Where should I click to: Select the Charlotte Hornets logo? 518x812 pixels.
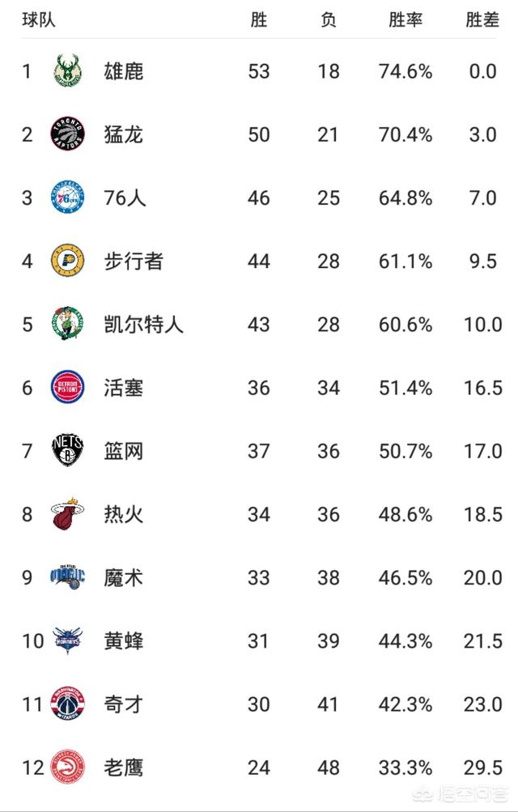pos(68,640)
